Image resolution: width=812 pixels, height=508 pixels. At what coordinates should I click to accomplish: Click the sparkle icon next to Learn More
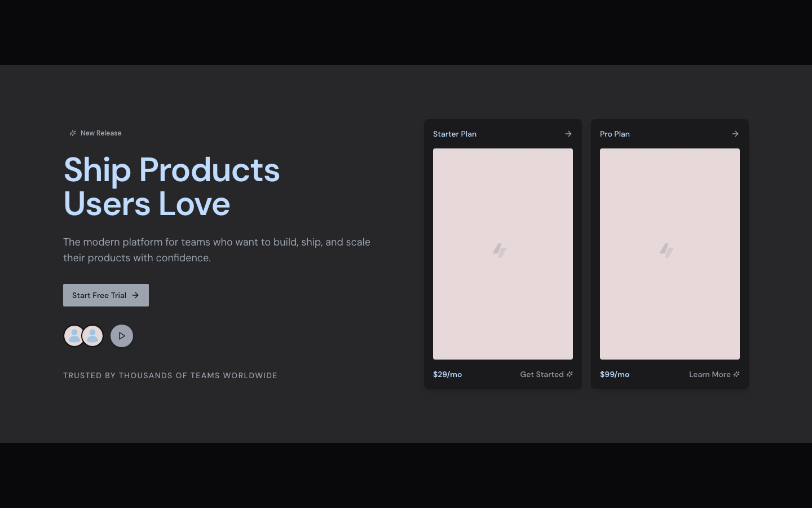[736, 374]
